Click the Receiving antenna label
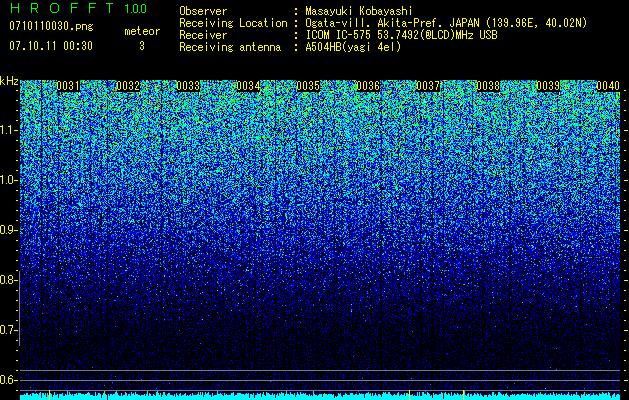 click(x=230, y=47)
